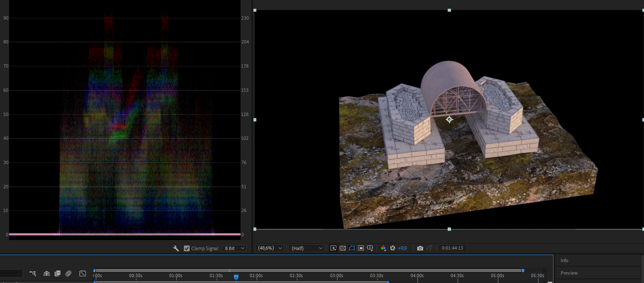Image resolution: width=644 pixels, height=283 pixels.
Task: Open the 8 Bit depth dropdown
Action: [x=234, y=248]
